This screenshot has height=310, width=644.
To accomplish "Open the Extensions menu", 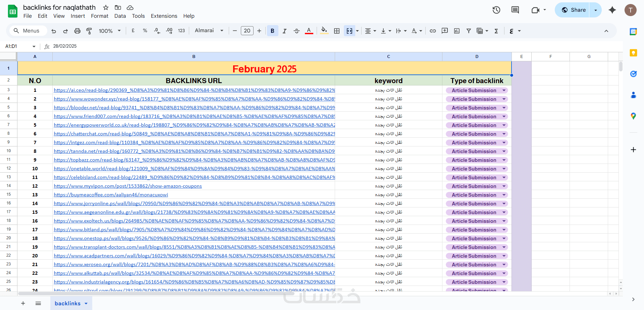I will [164, 16].
